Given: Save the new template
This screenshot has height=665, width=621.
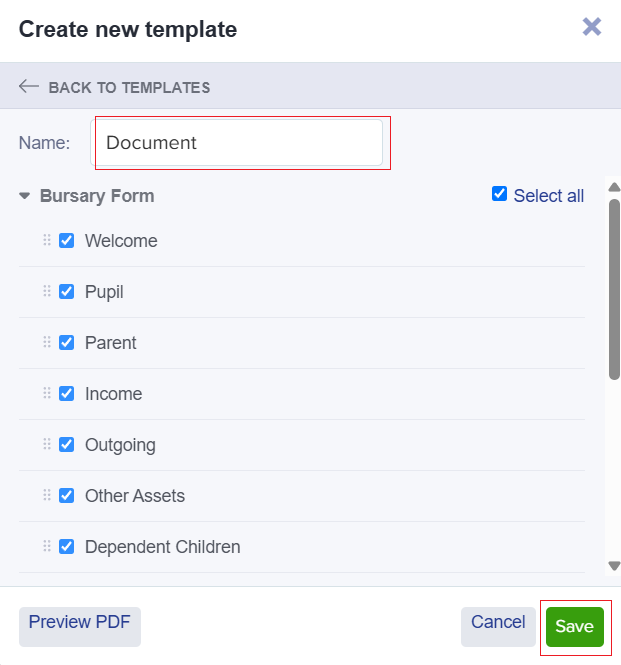Looking at the screenshot, I should (x=574, y=626).
